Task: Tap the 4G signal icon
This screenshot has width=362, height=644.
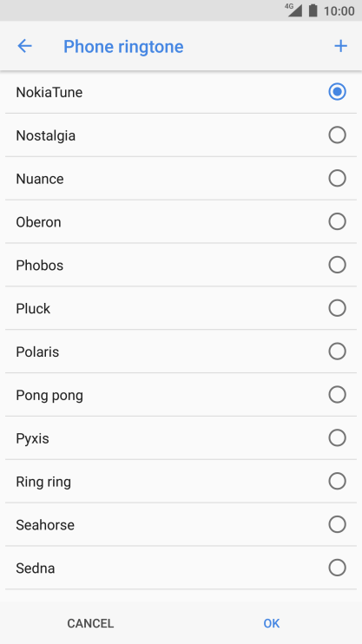Action: (x=293, y=10)
